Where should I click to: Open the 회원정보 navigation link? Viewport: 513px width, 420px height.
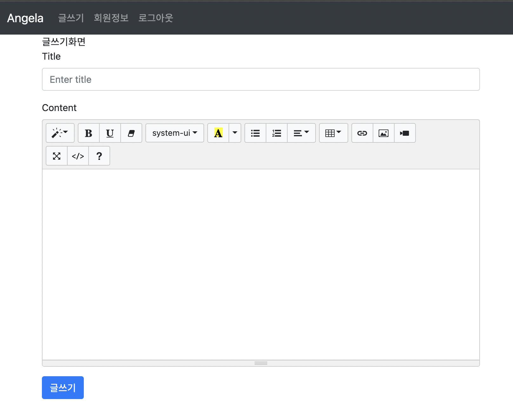pos(111,18)
